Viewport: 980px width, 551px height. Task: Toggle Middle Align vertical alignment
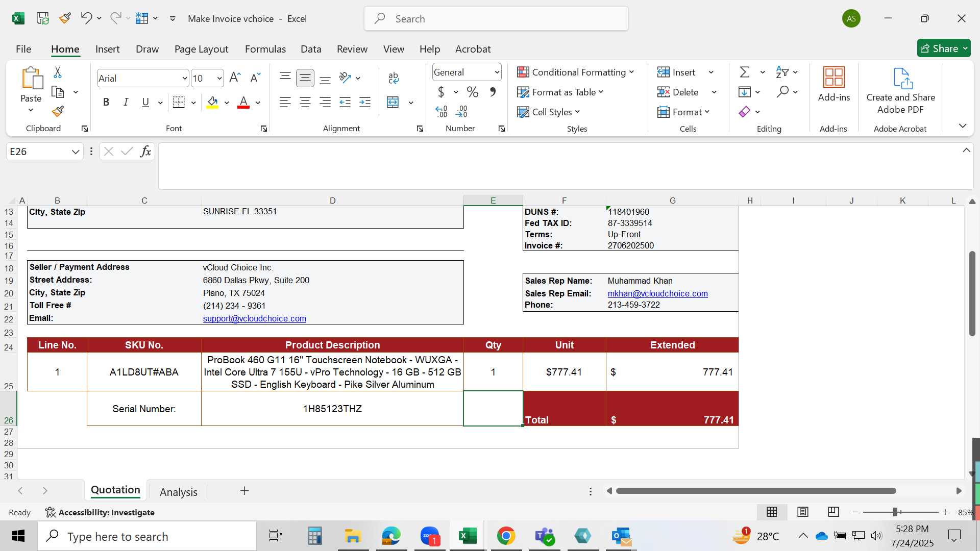point(305,78)
